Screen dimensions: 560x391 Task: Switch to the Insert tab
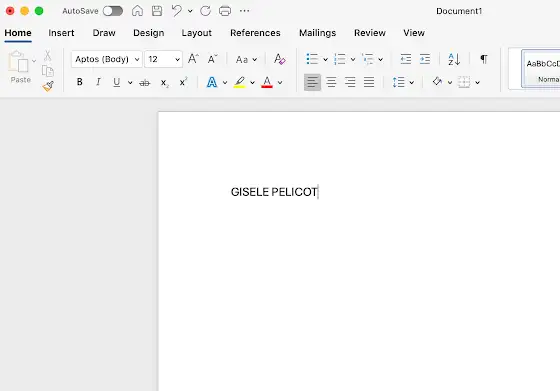(x=61, y=33)
